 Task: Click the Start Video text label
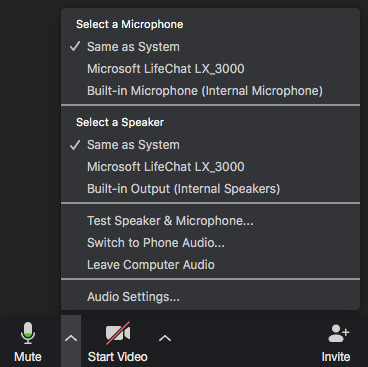point(118,357)
